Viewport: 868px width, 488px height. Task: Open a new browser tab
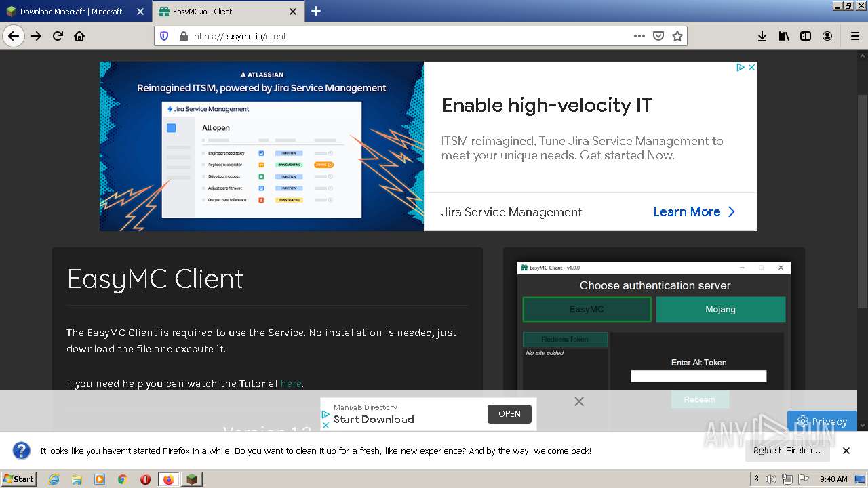click(316, 11)
